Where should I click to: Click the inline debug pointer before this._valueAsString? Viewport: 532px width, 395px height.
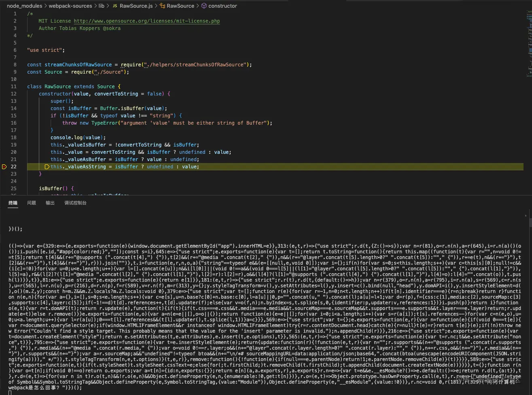[x=47, y=167]
